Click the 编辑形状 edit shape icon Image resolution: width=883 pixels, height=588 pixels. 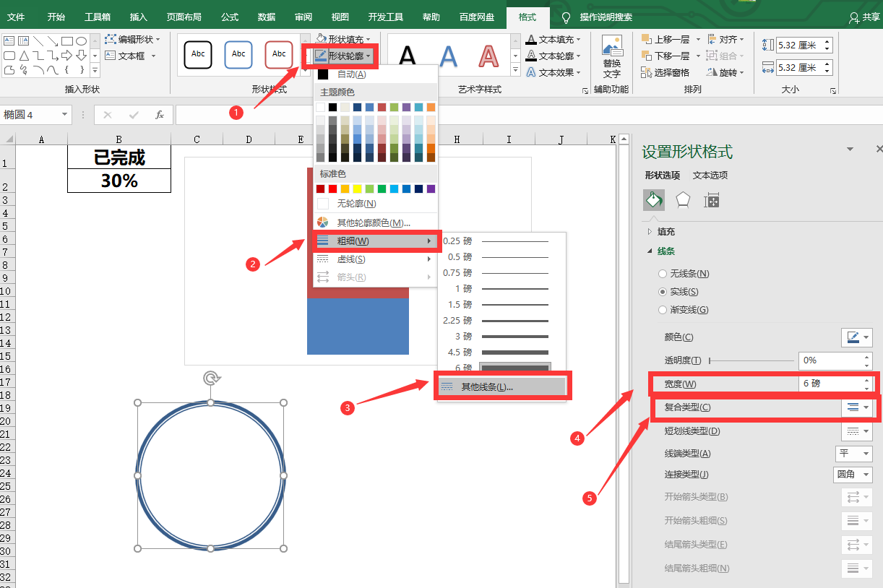111,40
